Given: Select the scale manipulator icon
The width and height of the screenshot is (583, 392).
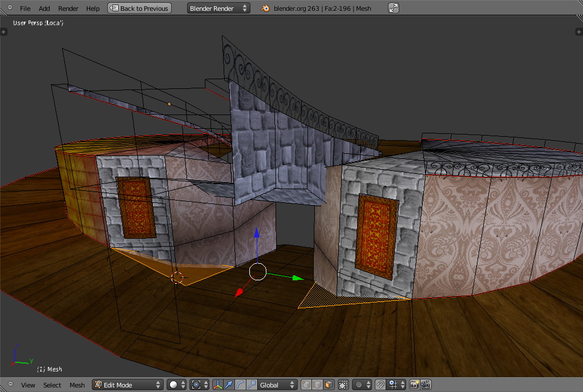Looking at the screenshot, I should click(251, 385).
